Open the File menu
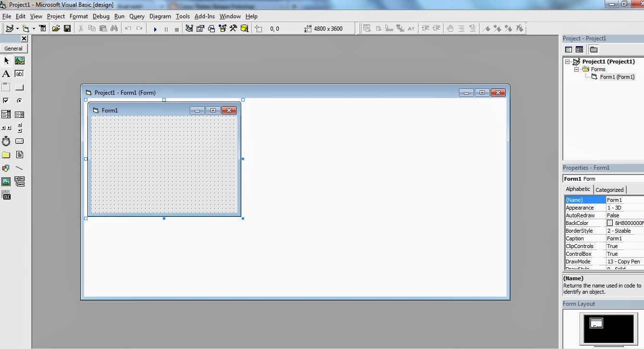 click(7, 16)
